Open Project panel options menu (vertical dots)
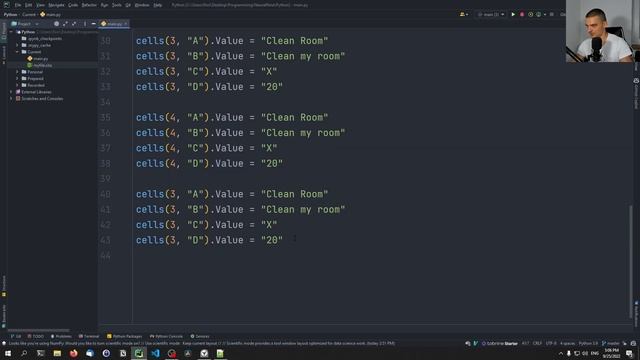Screen dimensions: 640x360 tap(84, 24)
